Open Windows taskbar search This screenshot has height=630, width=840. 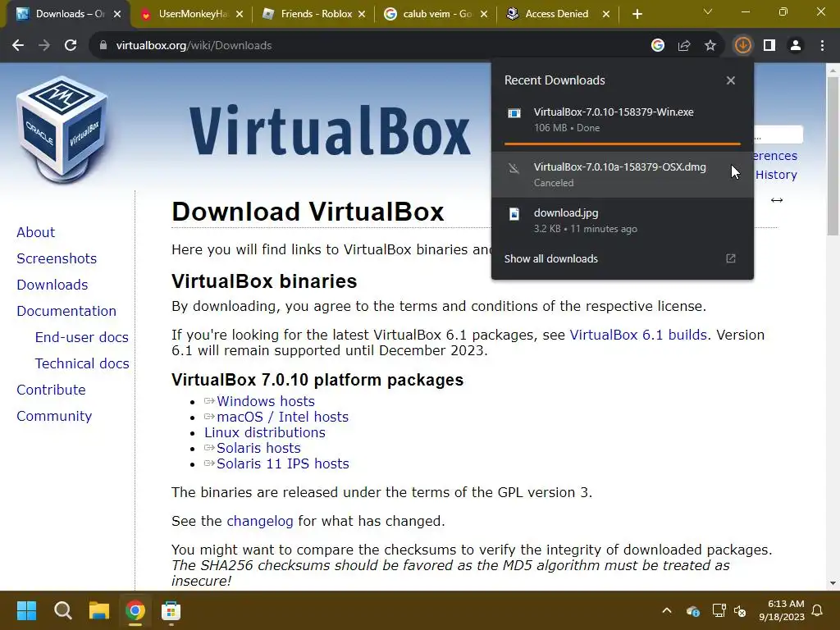click(x=62, y=610)
